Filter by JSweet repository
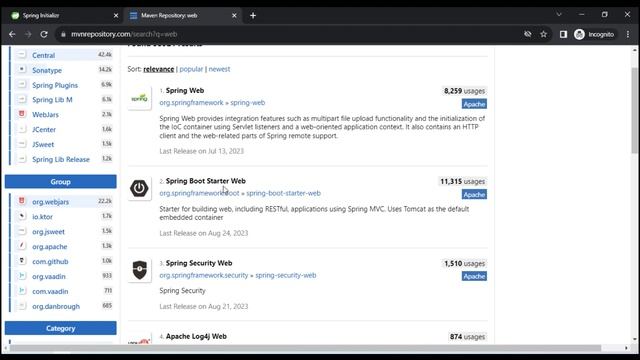Image resolution: width=640 pixels, height=360 pixels. (43, 144)
